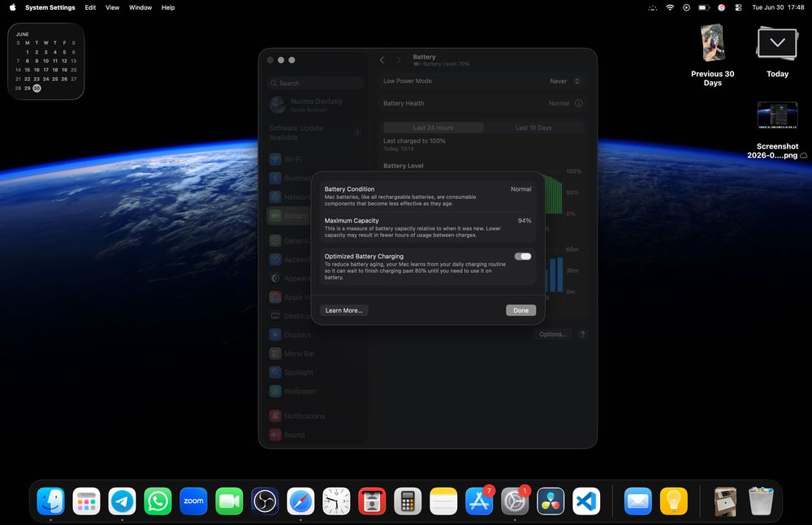Open the Edit menu

(90, 7)
